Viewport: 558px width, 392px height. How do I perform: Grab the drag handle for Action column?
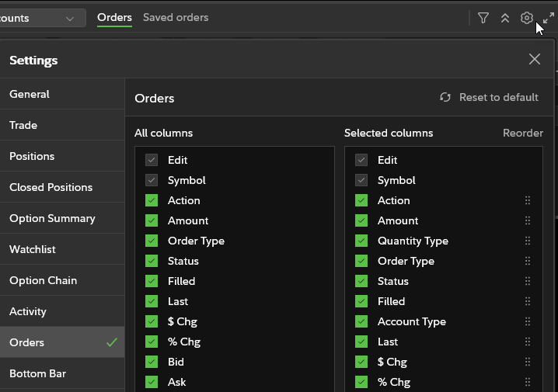click(528, 200)
